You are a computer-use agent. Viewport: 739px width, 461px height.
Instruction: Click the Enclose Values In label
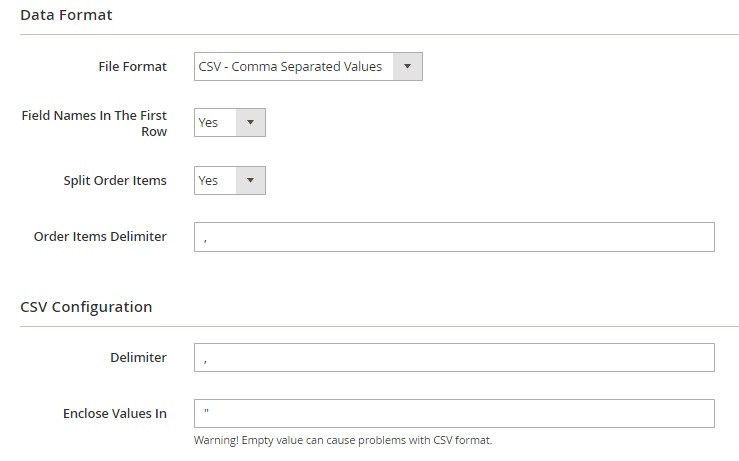[x=113, y=413]
